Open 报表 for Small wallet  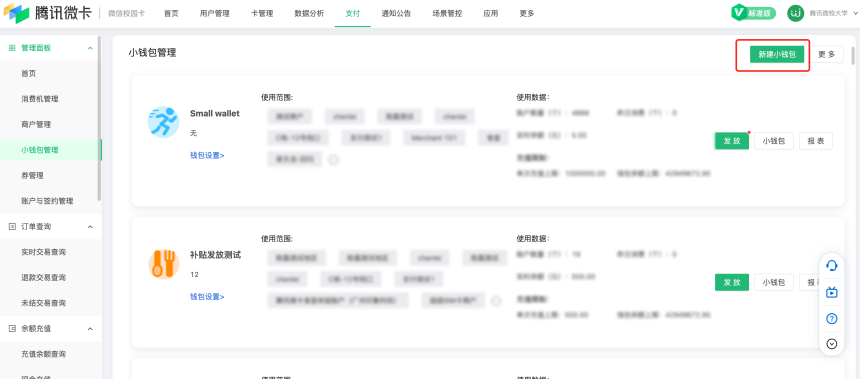pos(816,141)
